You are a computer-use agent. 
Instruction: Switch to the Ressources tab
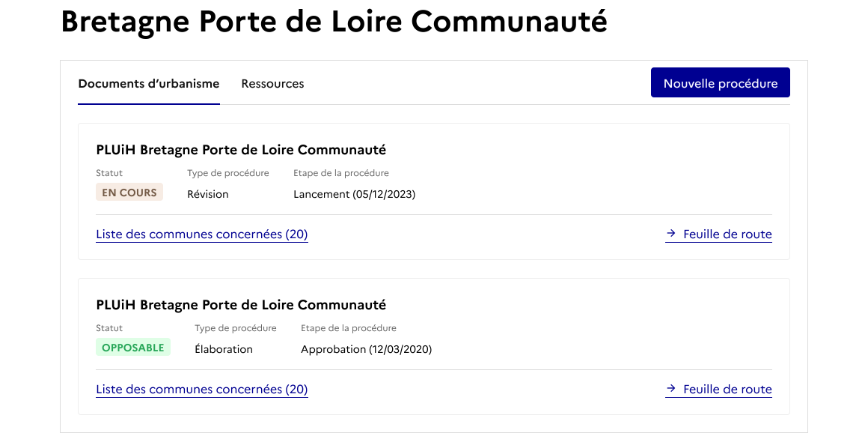point(272,84)
